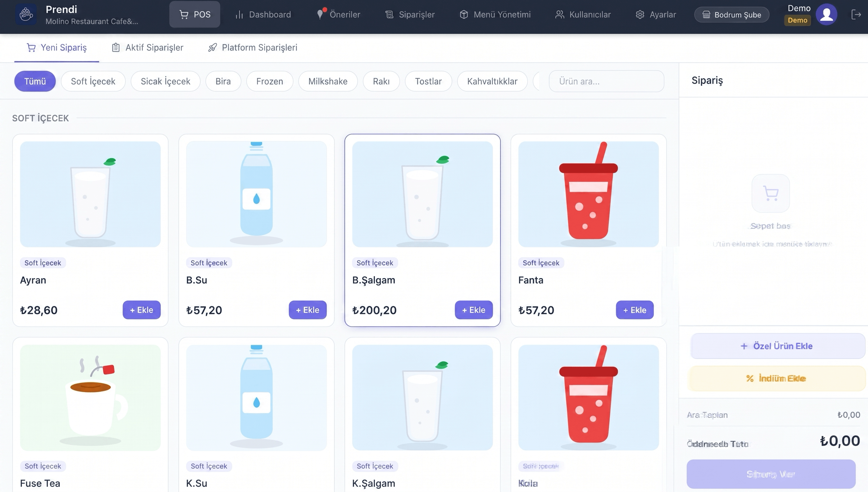Click the clipboard icon beside Aktif Siparişler
The width and height of the screenshot is (868, 492).
(116, 48)
